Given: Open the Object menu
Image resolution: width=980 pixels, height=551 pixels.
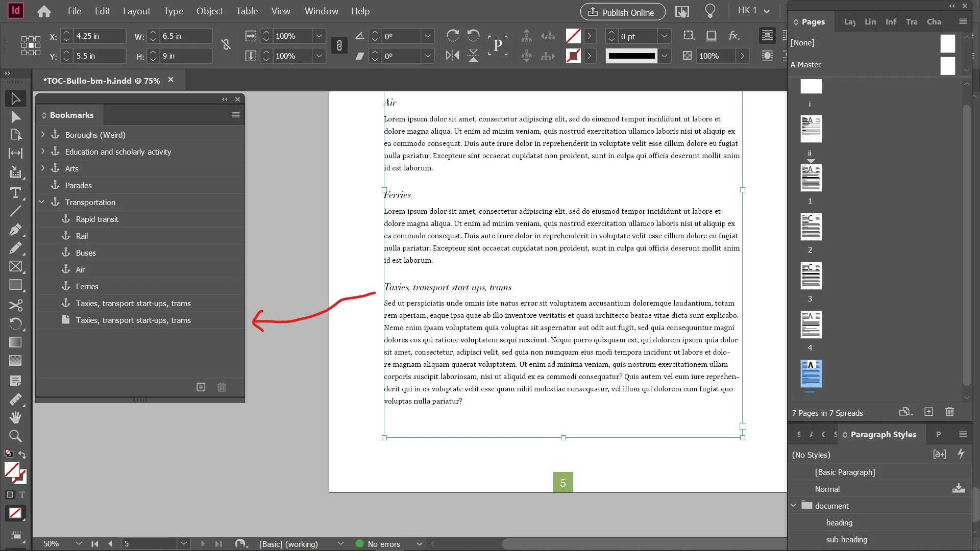Looking at the screenshot, I should click(209, 11).
